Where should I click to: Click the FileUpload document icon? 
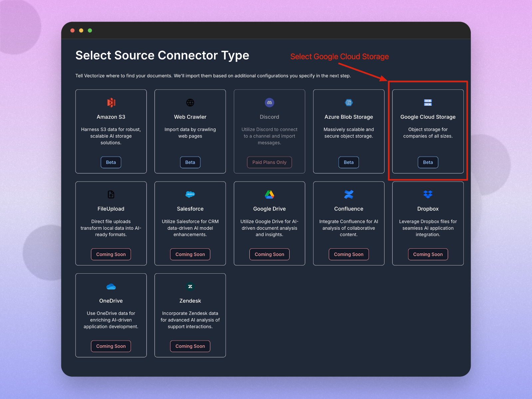pyautogui.click(x=111, y=195)
